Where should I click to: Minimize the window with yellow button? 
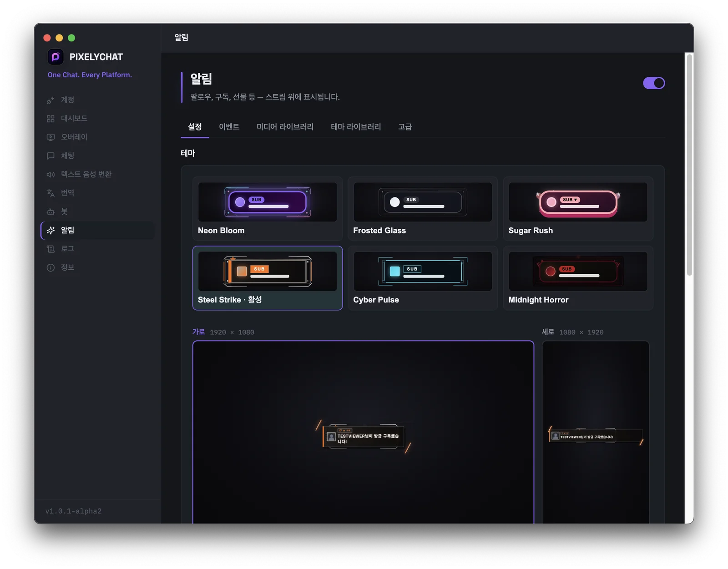(59, 38)
